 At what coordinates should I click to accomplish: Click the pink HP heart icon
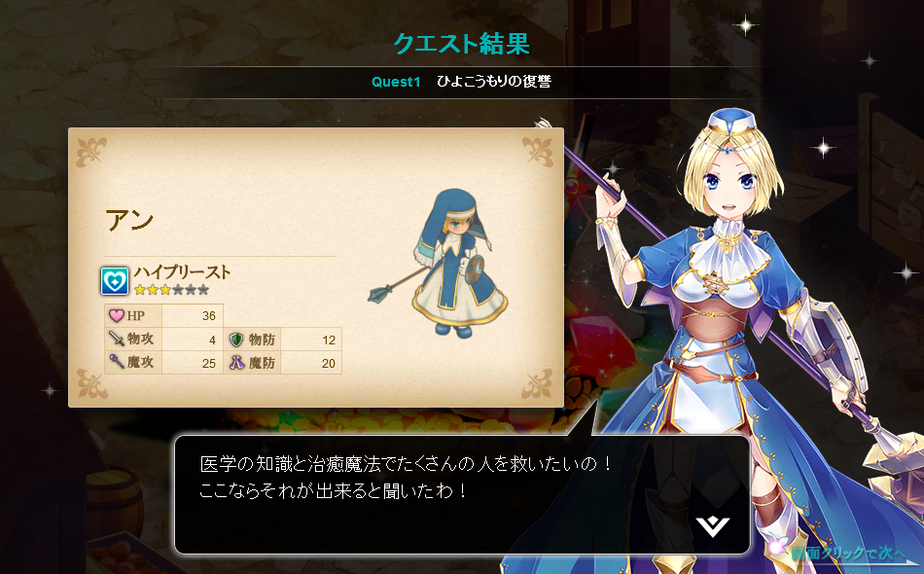(x=117, y=315)
